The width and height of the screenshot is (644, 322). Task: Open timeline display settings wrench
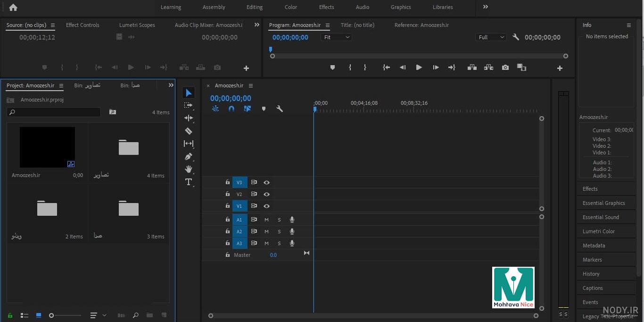coord(280,109)
